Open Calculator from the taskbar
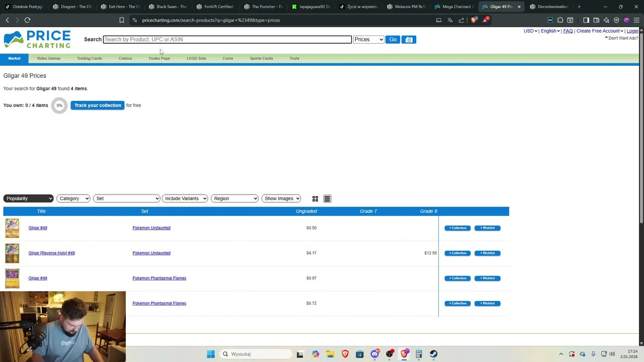644x362 pixels. [x=419, y=354]
